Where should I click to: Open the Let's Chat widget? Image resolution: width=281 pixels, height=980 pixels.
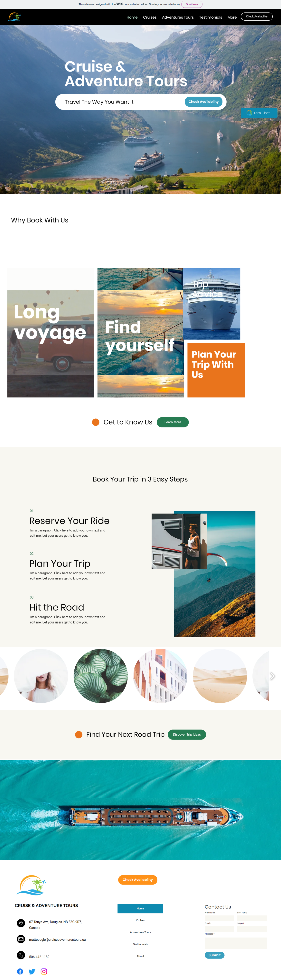259,113
